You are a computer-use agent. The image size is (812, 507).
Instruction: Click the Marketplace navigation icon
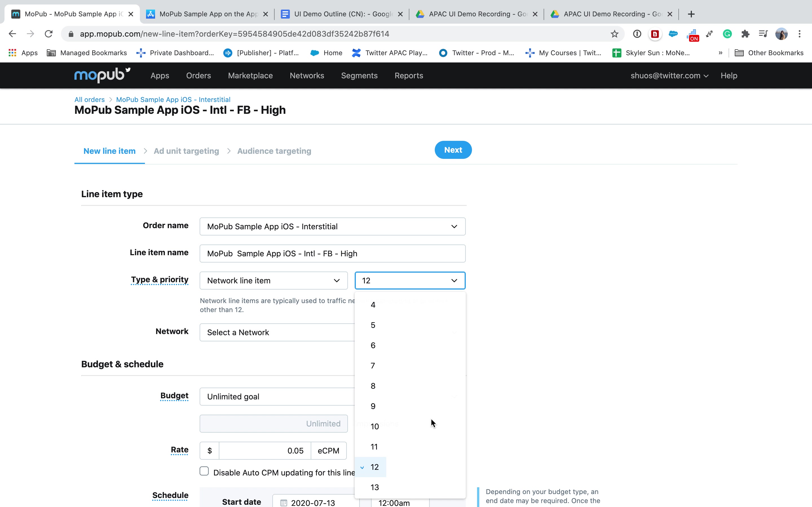(x=250, y=75)
